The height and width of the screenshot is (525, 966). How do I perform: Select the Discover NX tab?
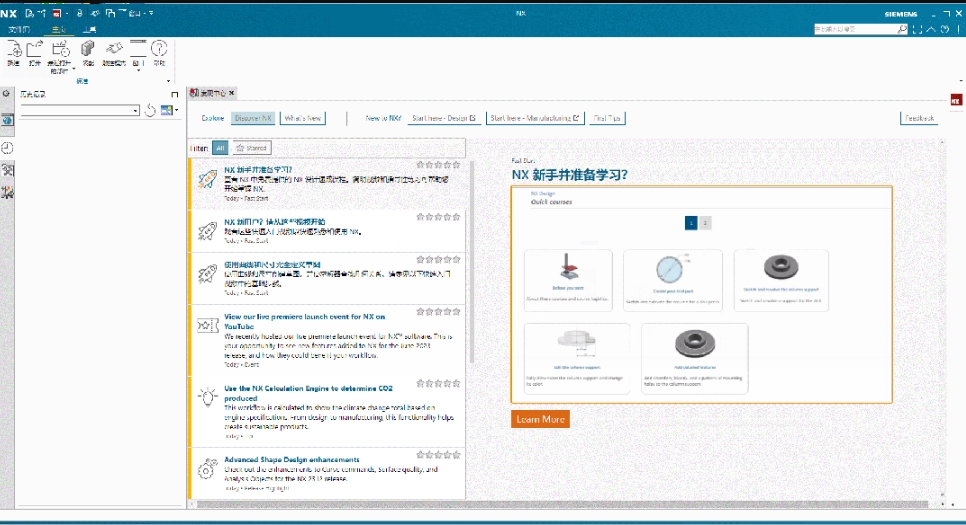pyautogui.click(x=253, y=118)
